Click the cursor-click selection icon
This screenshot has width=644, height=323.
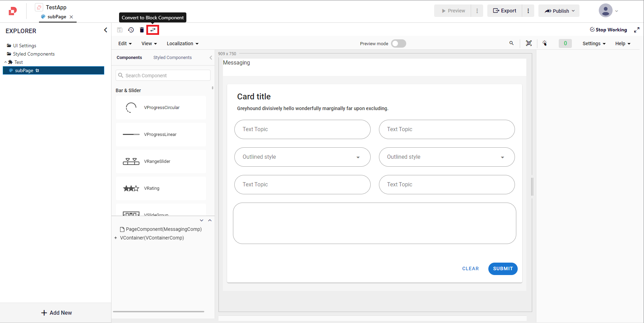tap(545, 43)
